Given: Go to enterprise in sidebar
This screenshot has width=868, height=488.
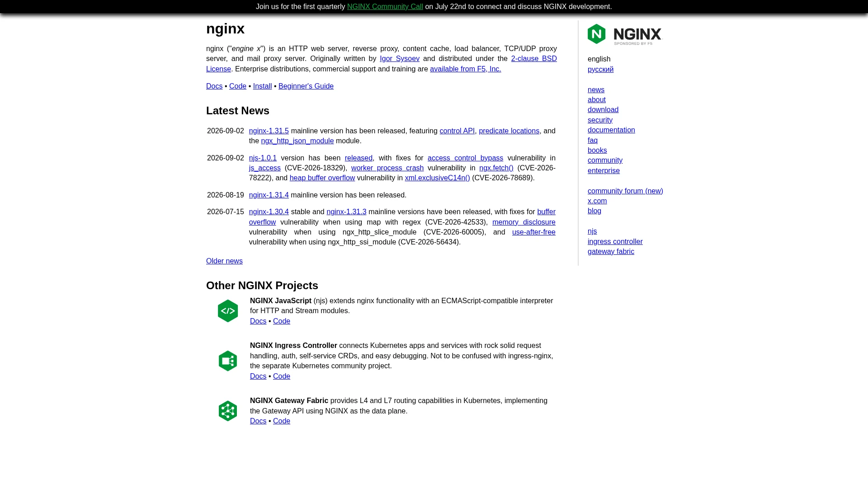Looking at the screenshot, I should point(604,171).
